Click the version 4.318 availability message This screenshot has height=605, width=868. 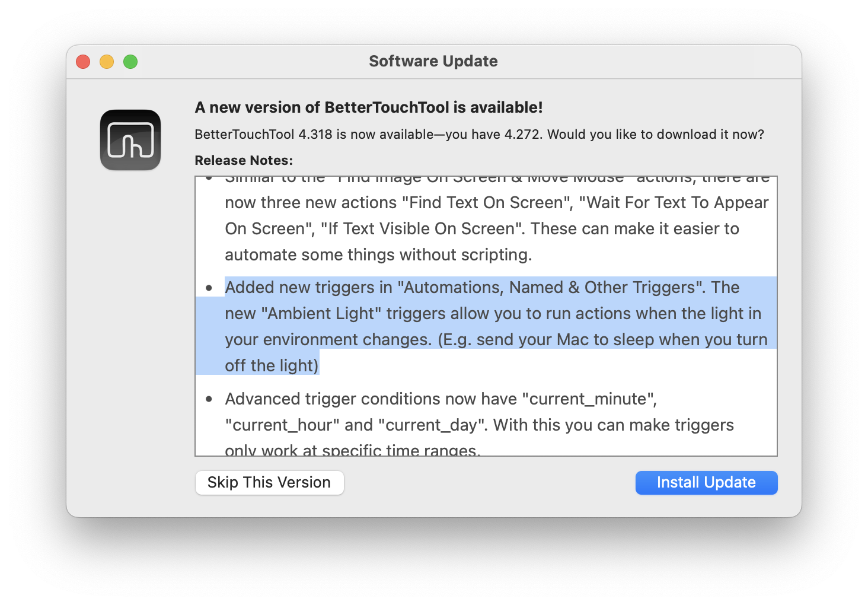(478, 134)
